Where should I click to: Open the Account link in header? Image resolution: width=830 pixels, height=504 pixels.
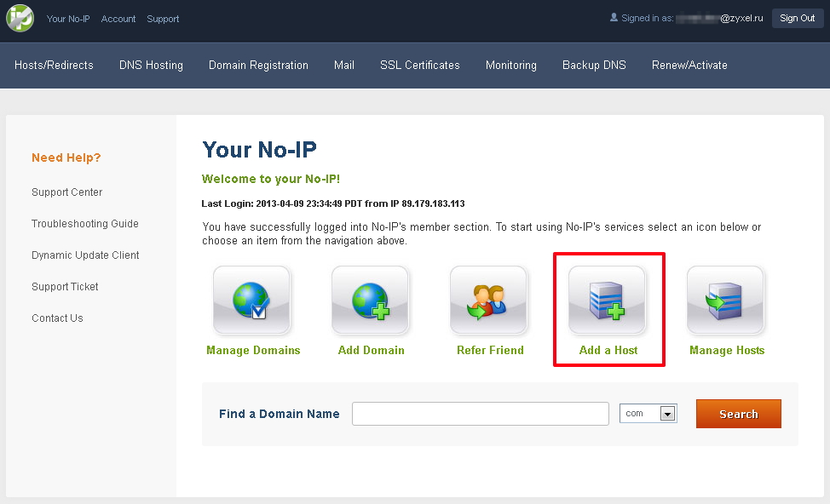[x=118, y=19]
